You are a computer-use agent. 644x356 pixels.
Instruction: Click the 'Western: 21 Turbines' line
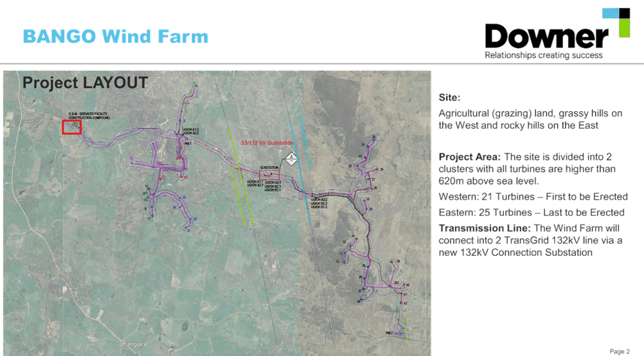533,197
